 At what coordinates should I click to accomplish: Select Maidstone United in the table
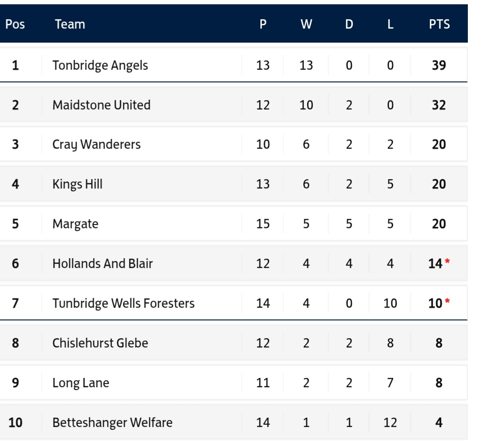[x=101, y=105]
